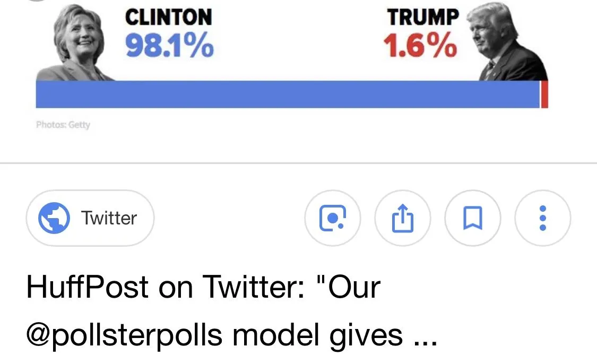Visit source via the Twitter label
Screen dimensions: 597x364
[x=109, y=218]
